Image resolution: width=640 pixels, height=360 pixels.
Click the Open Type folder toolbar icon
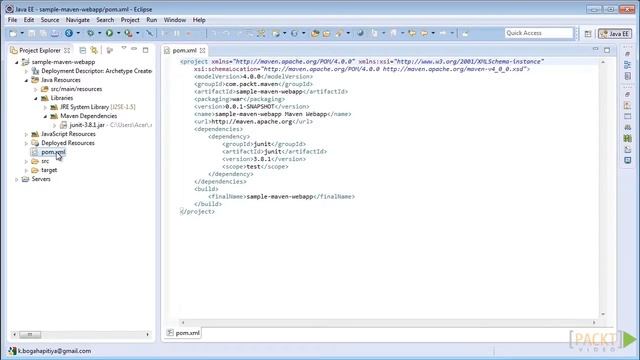click(315, 33)
